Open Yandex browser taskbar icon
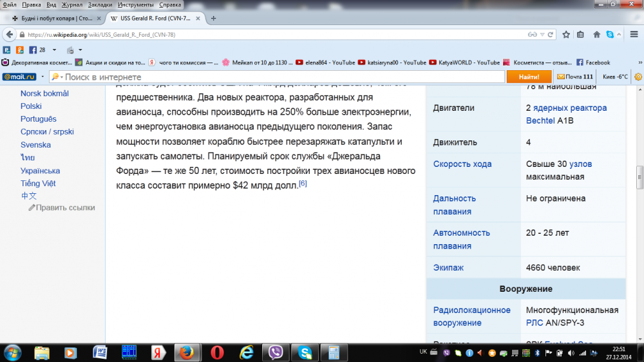 pos(158,352)
